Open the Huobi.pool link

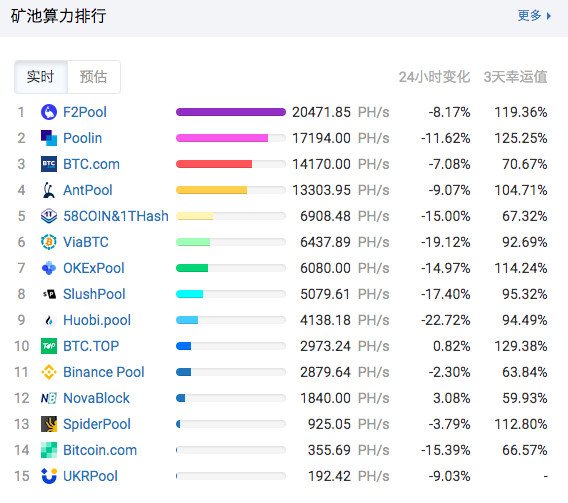pyautogui.click(x=97, y=320)
